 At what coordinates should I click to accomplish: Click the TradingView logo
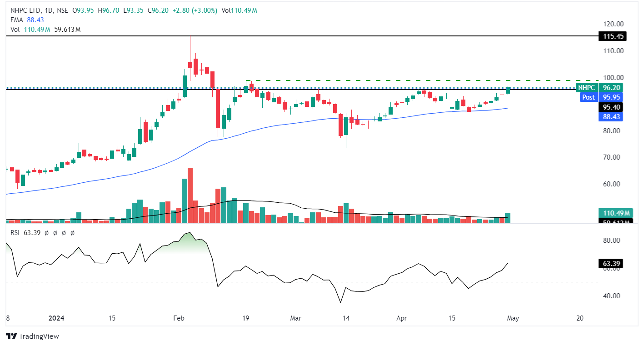coord(33,336)
